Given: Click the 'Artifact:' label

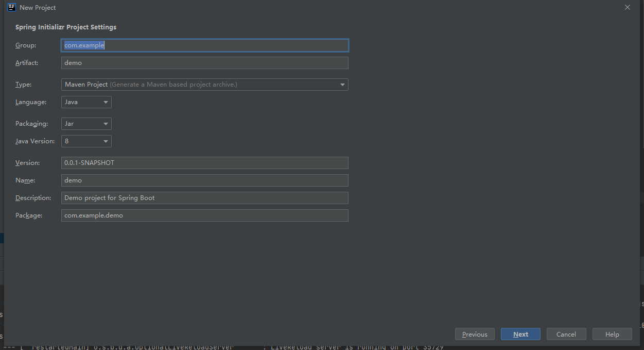Looking at the screenshot, I should (27, 63).
